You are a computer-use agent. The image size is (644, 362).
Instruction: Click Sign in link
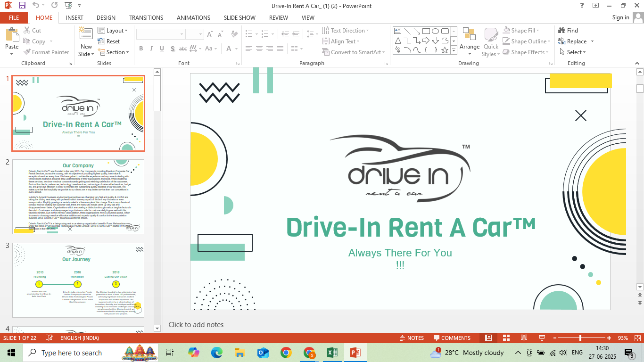pos(620,17)
